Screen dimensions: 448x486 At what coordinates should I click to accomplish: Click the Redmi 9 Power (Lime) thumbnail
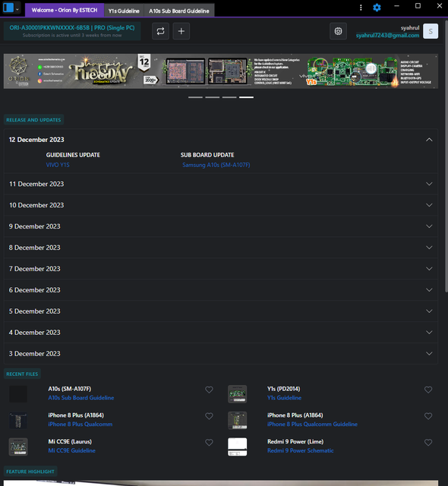(x=238, y=447)
